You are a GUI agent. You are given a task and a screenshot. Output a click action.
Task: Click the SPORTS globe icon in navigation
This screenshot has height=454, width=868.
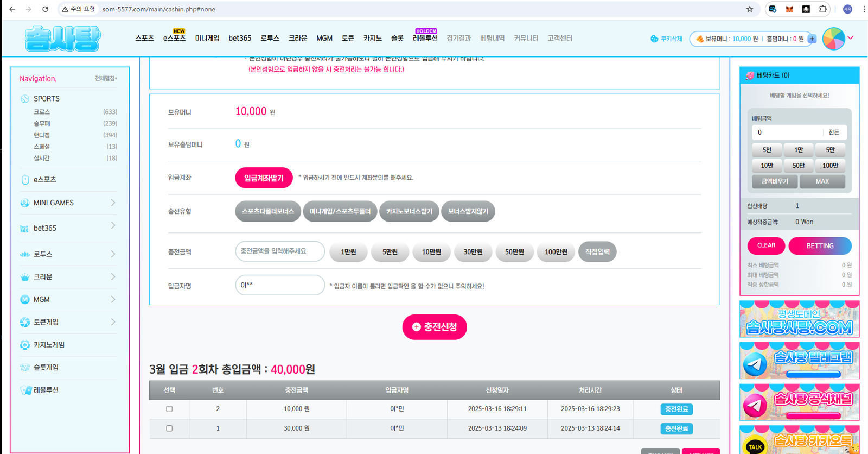click(25, 99)
